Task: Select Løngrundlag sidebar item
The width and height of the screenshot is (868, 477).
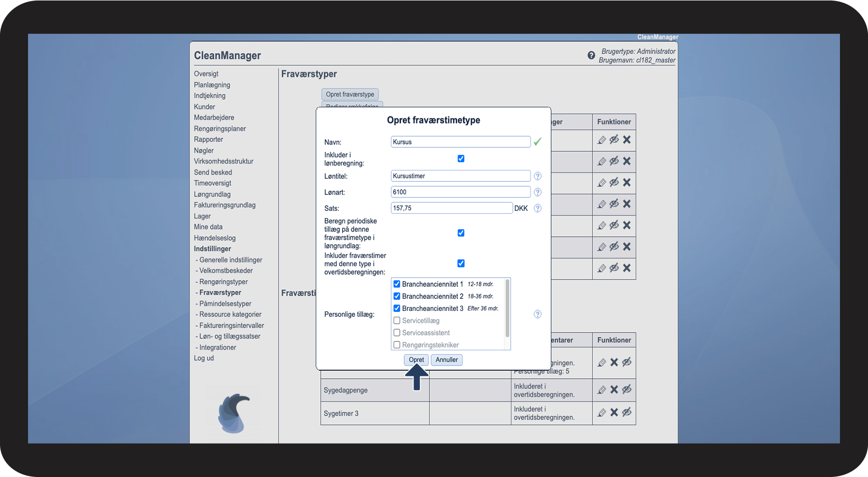Action: (x=212, y=195)
